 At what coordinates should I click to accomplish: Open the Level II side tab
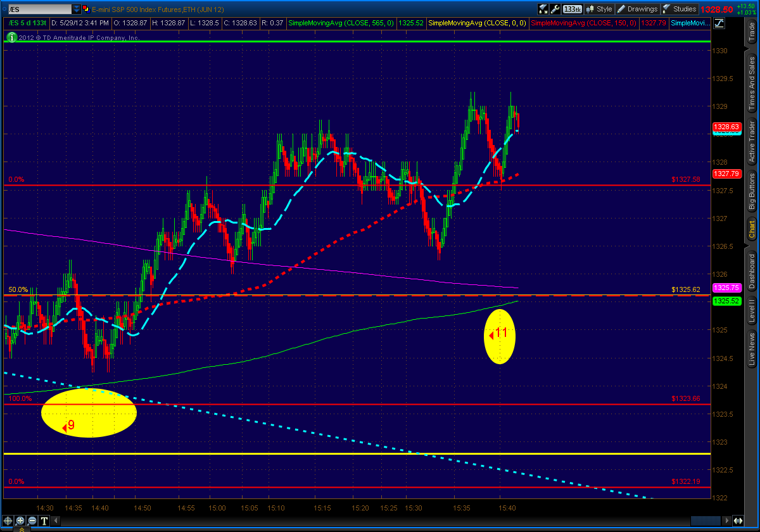tap(752, 311)
